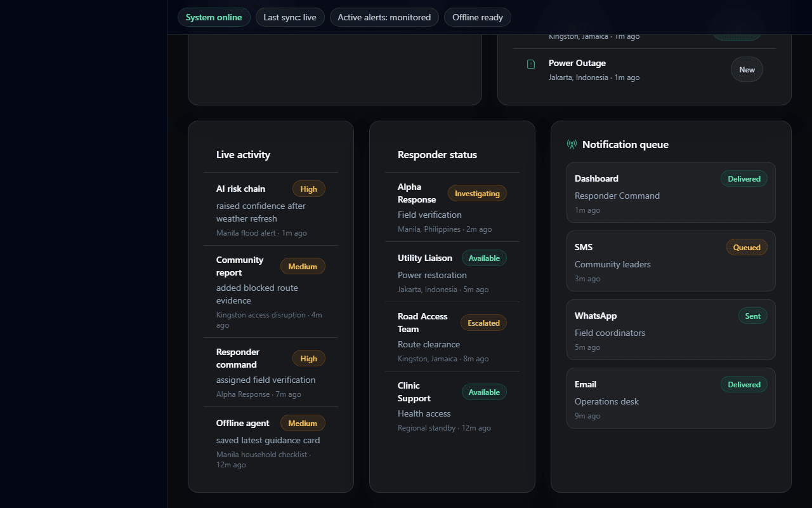Click Manila flood alert timestamp line
Image resolution: width=812 pixels, height=508 pixels.
tap(261, 233)
